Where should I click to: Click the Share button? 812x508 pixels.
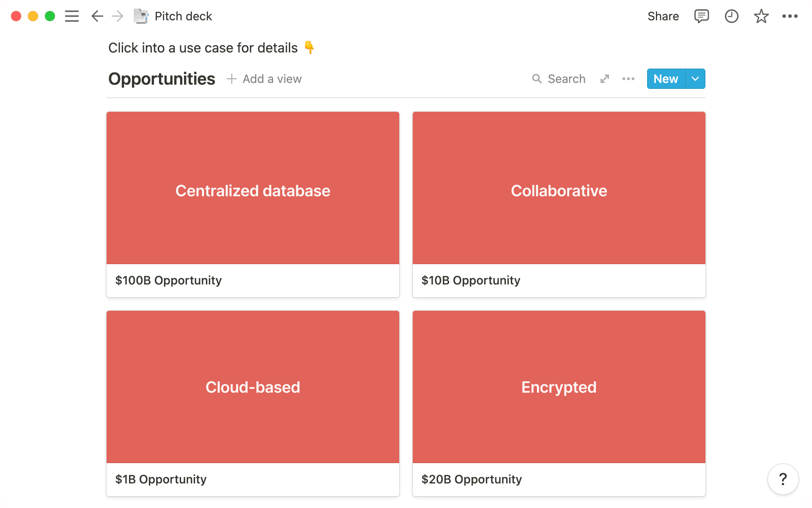tap(663, 16)
